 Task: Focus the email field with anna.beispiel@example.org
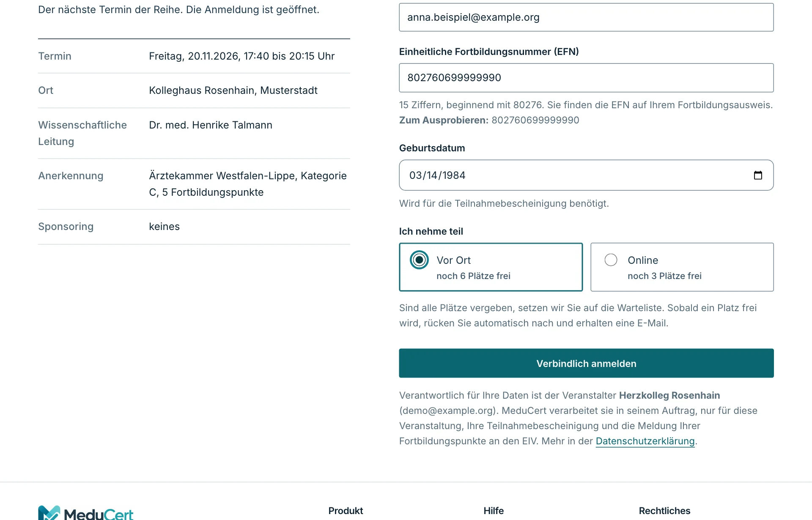(586, 17)
